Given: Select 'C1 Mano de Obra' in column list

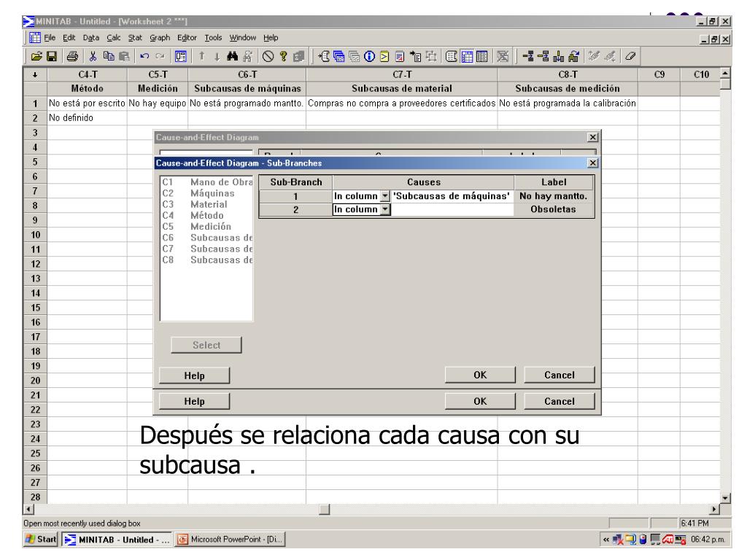Looking at the screenshot, I should (x=206, y=182).
